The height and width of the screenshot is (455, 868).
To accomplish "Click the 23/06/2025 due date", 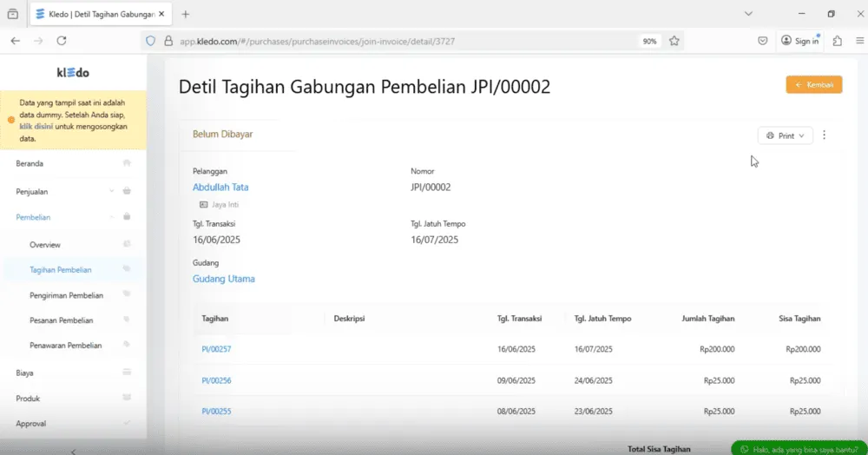I will [x=594, y=412].
